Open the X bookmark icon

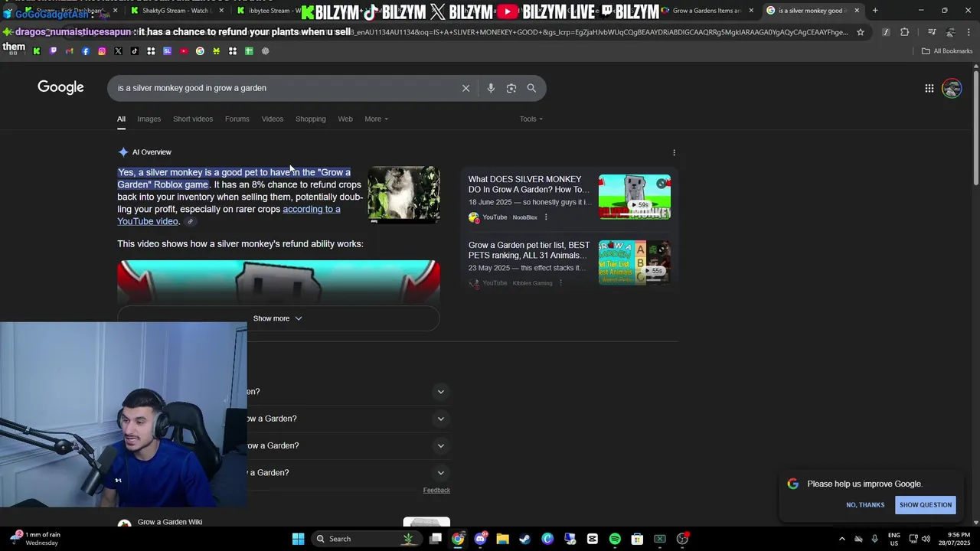pyautogui.click(x=118, y=51)
